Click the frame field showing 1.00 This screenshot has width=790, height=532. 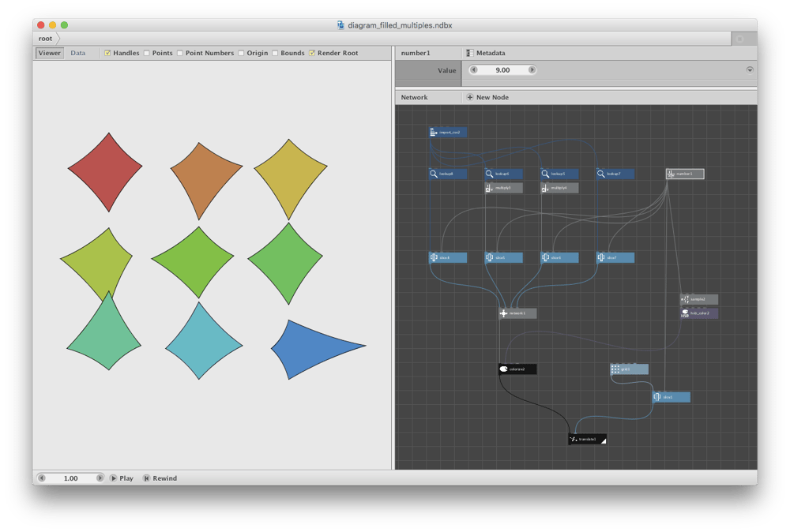(x=70, y=478)
